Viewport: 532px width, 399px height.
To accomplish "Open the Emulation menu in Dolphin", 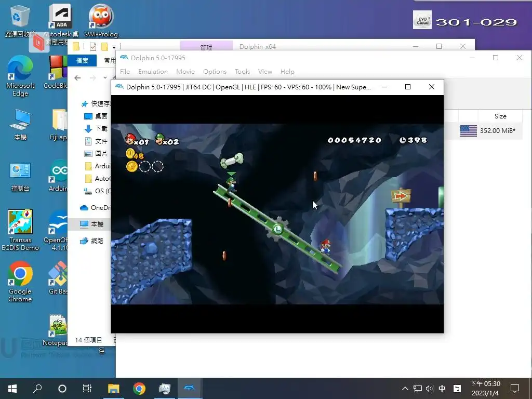I will click(x=153, y=72).
